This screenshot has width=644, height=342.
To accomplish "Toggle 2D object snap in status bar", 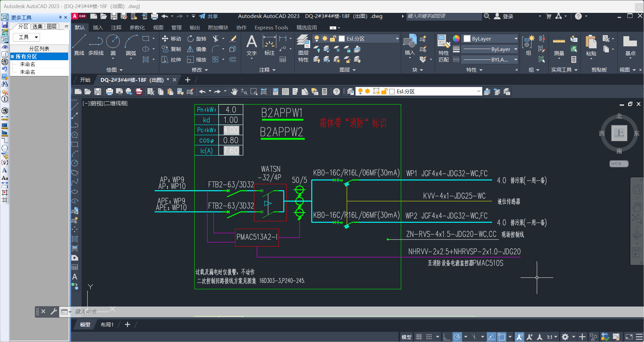I will point(502,337).
